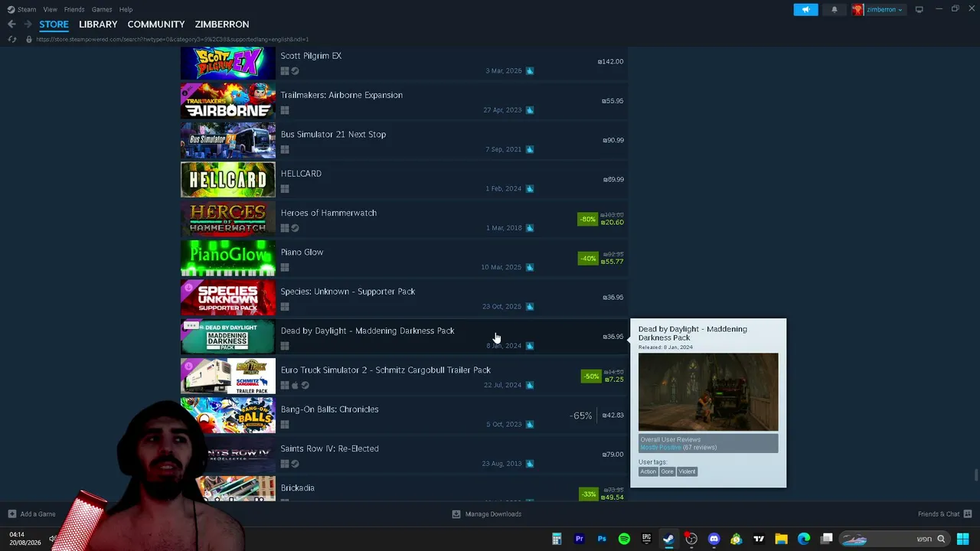
Task: Open the notifications bell
Action: click(x=834, y=9)
